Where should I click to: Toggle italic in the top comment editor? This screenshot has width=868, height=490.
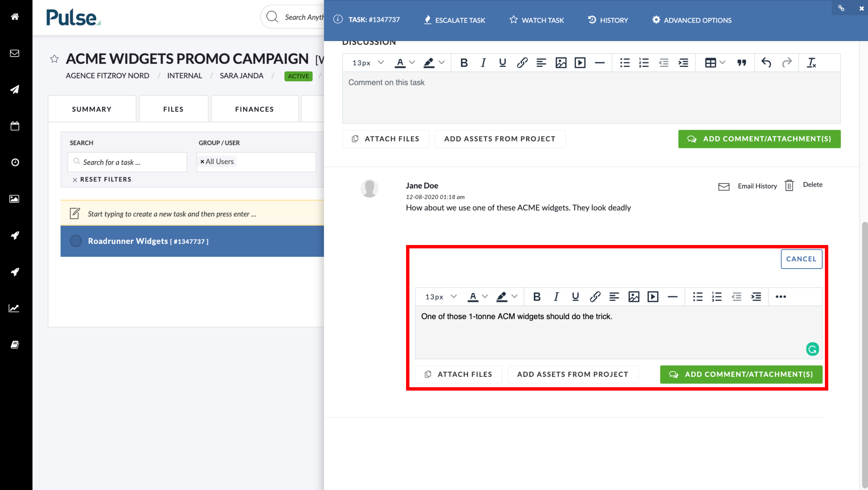(x=483, y=63)
